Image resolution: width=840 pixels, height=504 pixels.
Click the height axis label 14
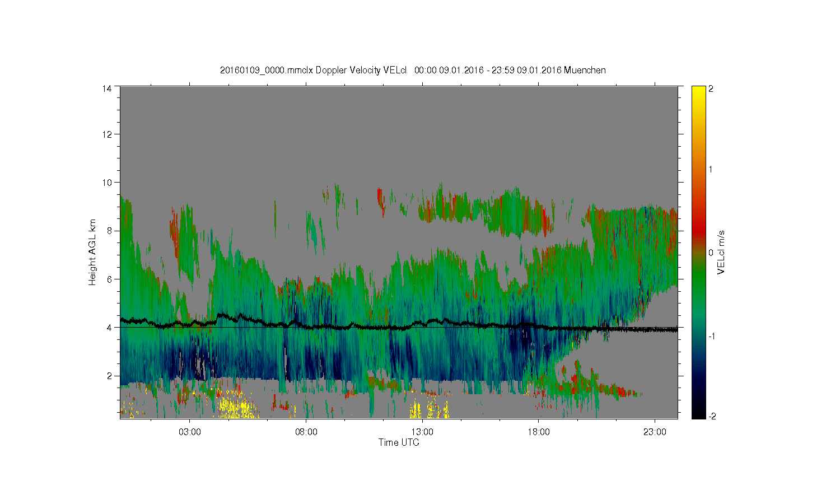coord(106,88)
